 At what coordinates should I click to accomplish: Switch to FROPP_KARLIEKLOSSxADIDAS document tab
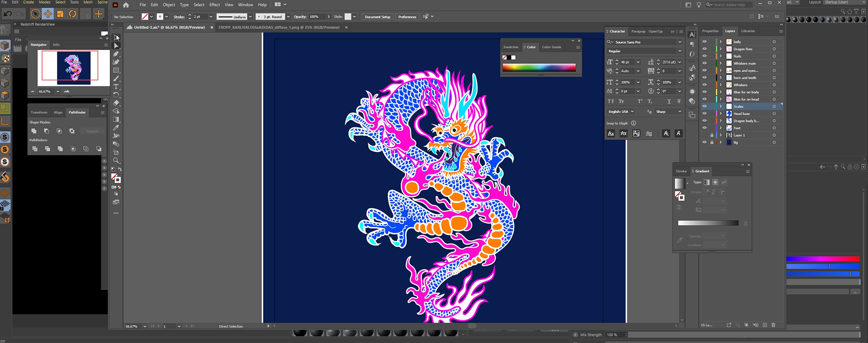(x=279, y=28)
